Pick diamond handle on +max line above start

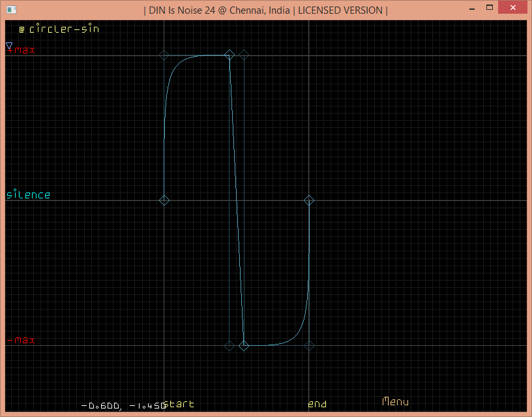(x=164, y=55)
